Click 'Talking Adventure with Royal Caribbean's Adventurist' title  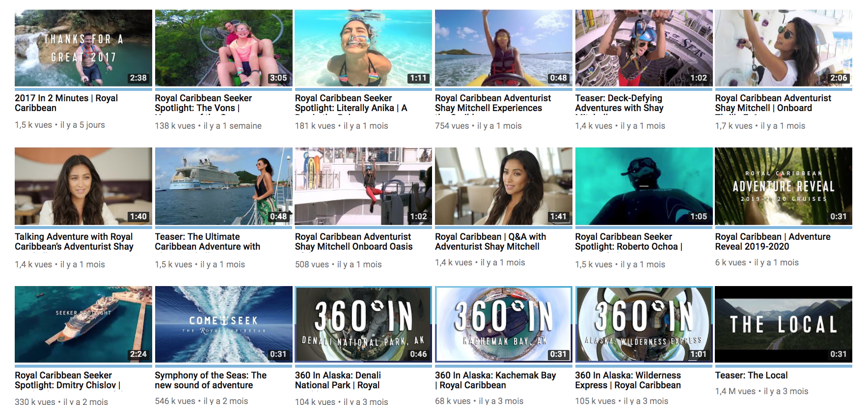pos(74,242)
